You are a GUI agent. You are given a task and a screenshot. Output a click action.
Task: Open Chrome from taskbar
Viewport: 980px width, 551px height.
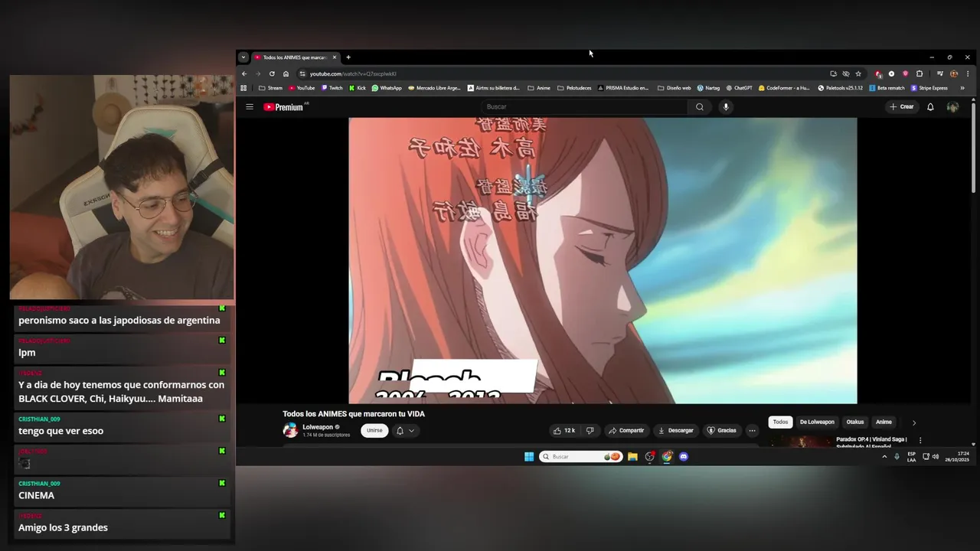[667, 457]
